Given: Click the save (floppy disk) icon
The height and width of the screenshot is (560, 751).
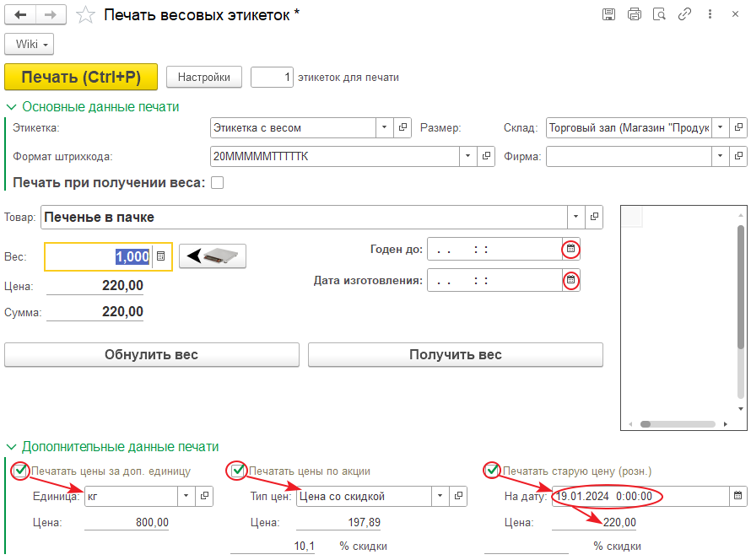Looking at the screenshot, I should point(608,14).
